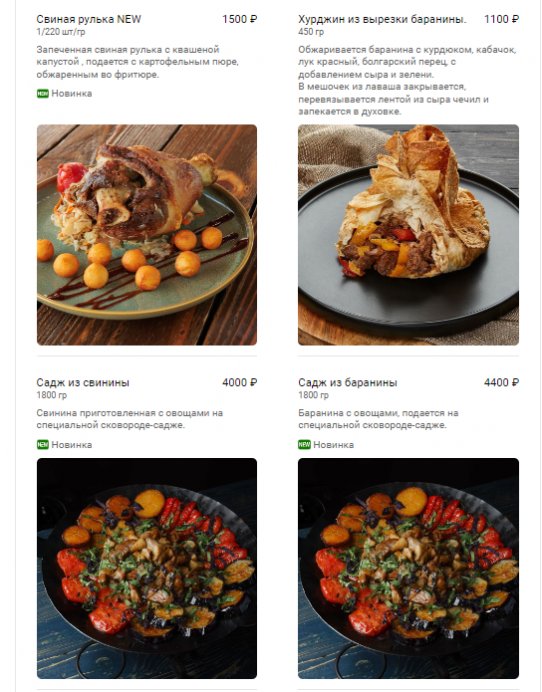Select the Свиная рулька NEW title
Viewport: 542px width, 692px height.
click(89, 19)
